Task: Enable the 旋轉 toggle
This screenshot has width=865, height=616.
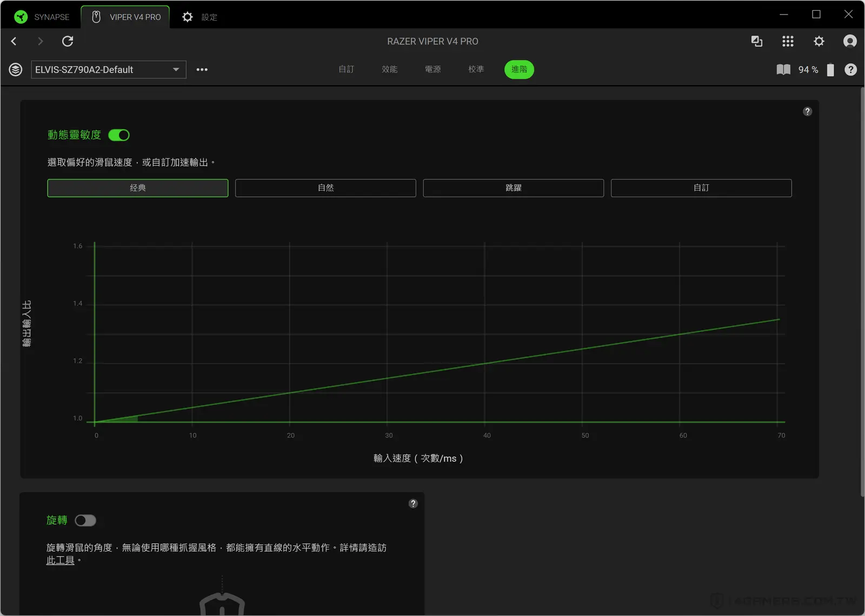Action: click(x=85, y=520)
